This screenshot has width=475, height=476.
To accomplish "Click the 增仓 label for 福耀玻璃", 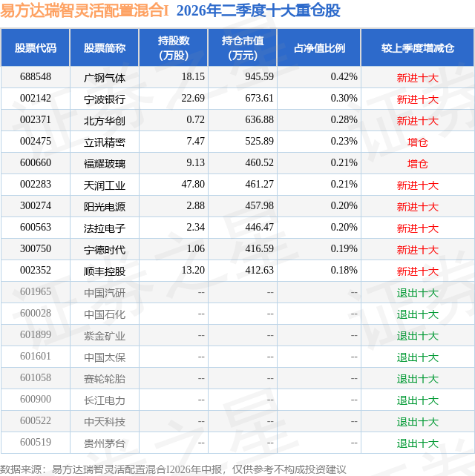I will tap(418, 164).
